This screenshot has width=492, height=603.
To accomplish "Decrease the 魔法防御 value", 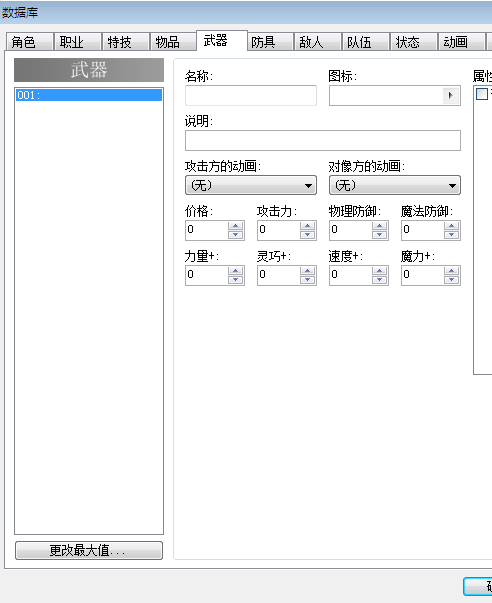I will click(452, 235).
